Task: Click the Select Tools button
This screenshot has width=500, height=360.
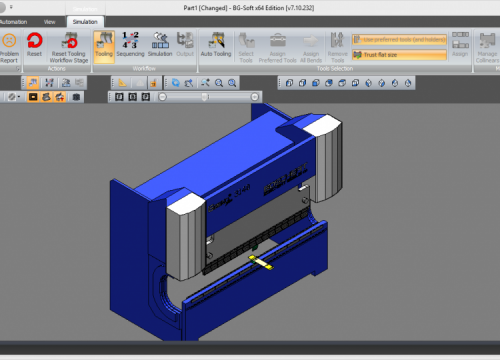Action: [x=246, y=48]
